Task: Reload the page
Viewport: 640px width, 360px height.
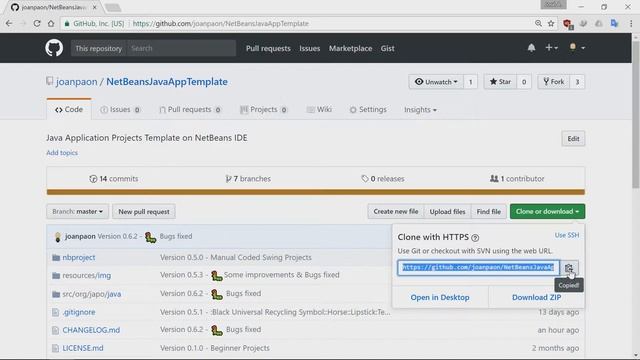Action: click(x=37, y=23)
